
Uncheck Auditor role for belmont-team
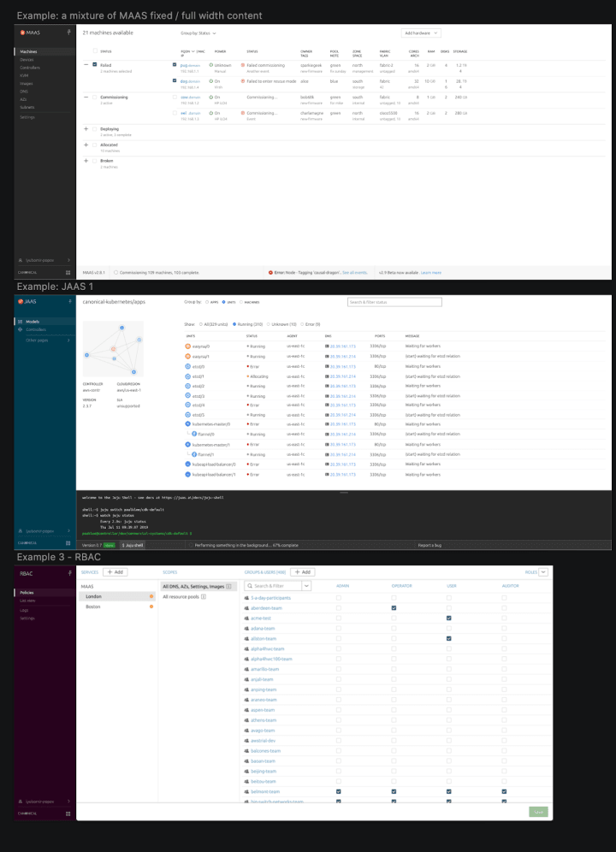[x=504, y=791]
